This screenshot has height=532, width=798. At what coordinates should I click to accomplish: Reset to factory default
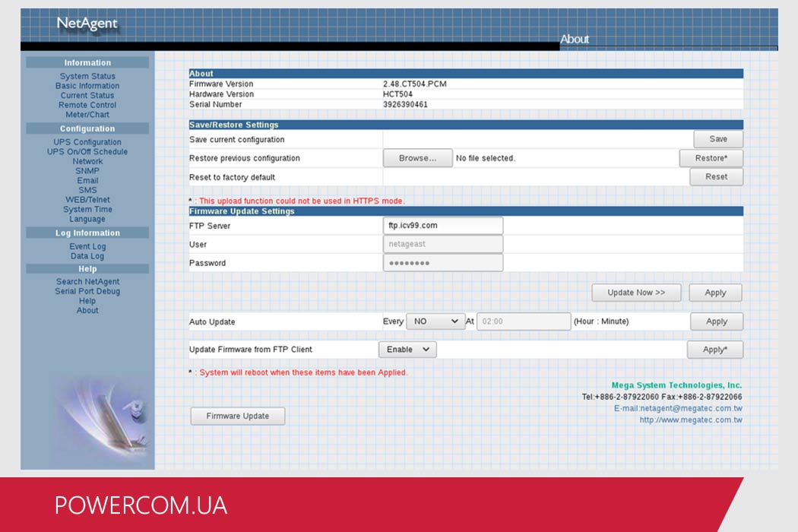[x=716, y=176]
